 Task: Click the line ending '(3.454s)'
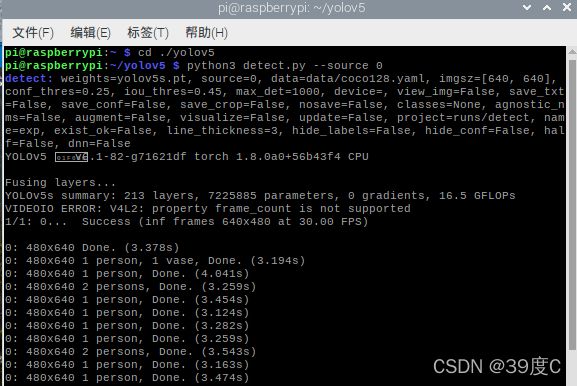click(127, 300)
